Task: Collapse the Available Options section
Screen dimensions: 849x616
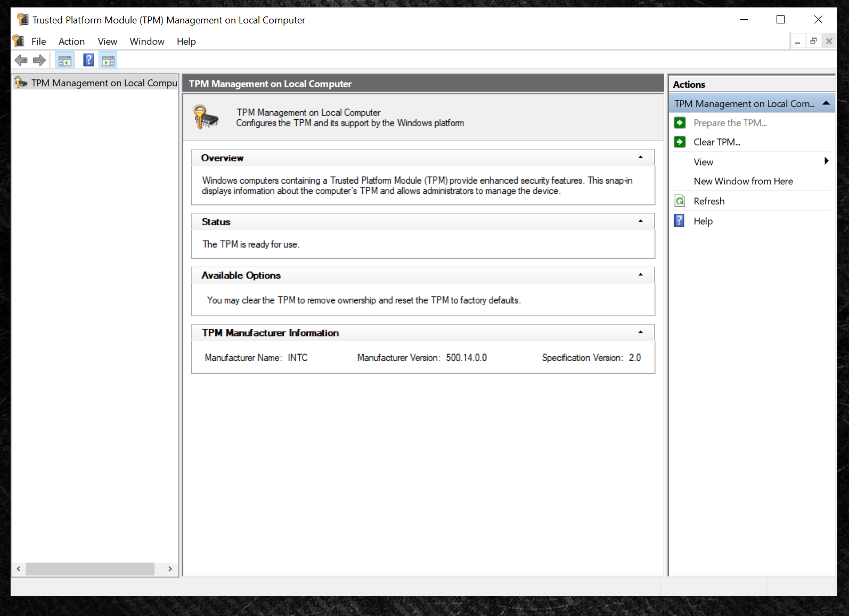Action: click(640, 275)
